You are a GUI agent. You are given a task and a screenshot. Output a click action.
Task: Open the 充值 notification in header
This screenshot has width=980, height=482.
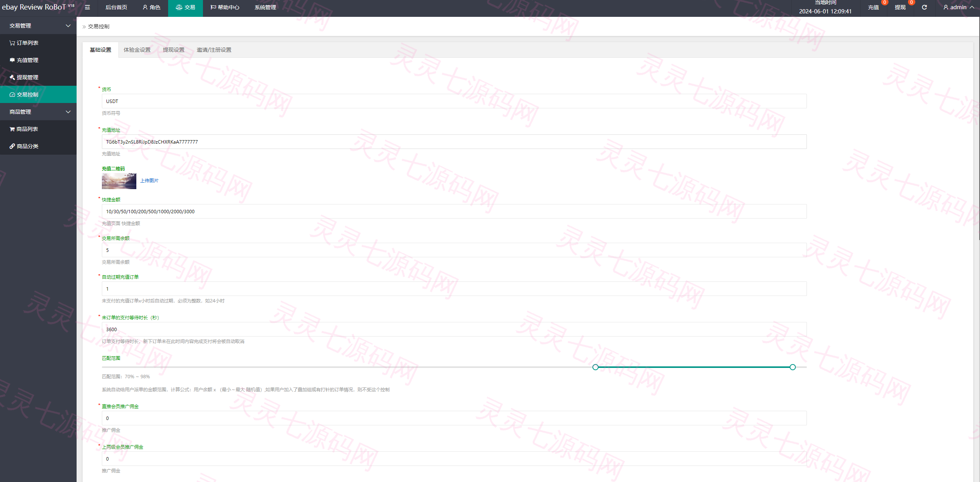pyautogui.click(x=873, y=7)
